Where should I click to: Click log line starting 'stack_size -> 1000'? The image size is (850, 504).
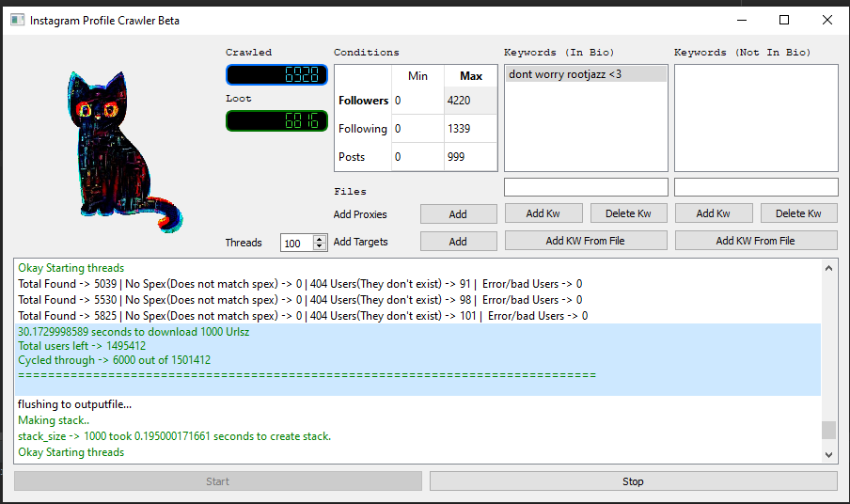(x=175, y=436)
